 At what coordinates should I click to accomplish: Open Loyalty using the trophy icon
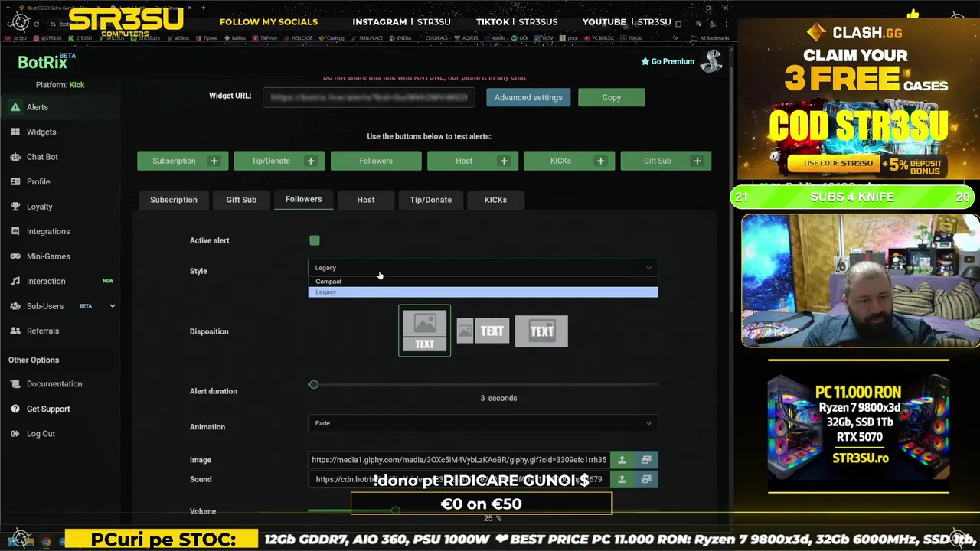click(15, 207)
